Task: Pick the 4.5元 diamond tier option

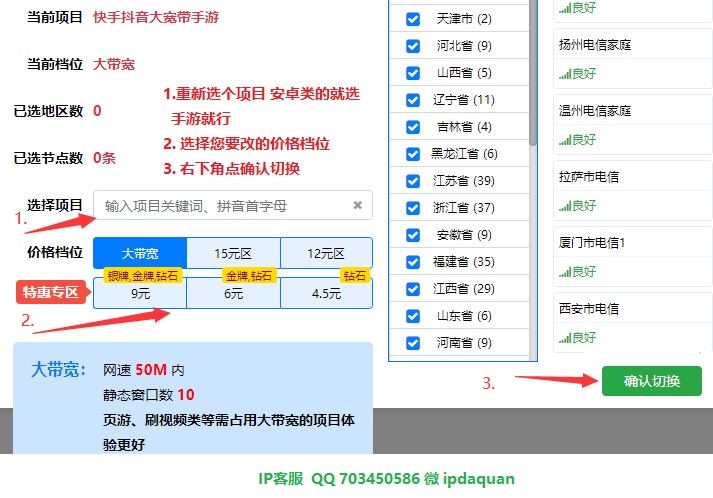Action: click(326, 294)
